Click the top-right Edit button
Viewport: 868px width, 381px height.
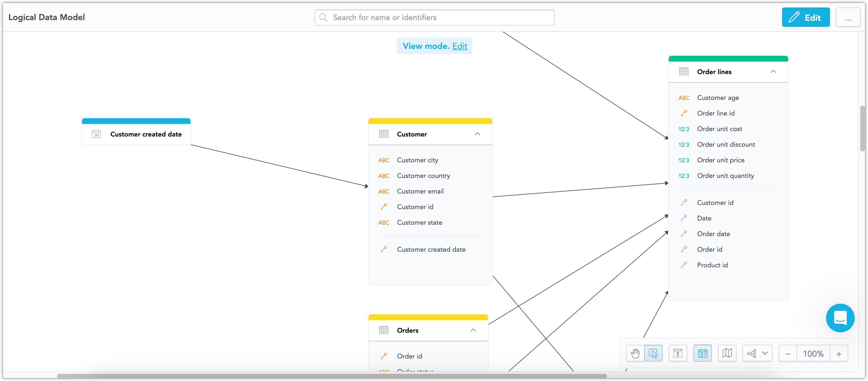[x=805, y=17]
